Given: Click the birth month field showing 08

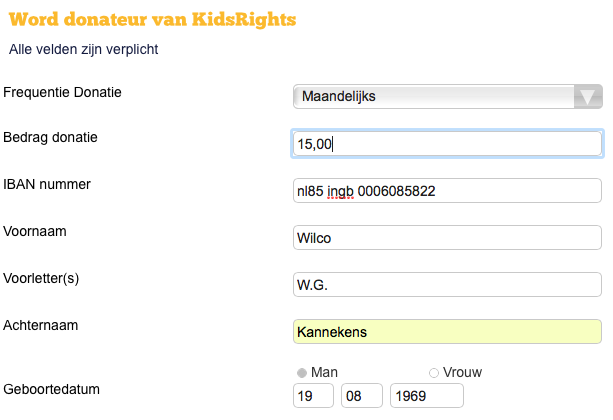Looking at the screenshot, I should click(x=361, y=396).
